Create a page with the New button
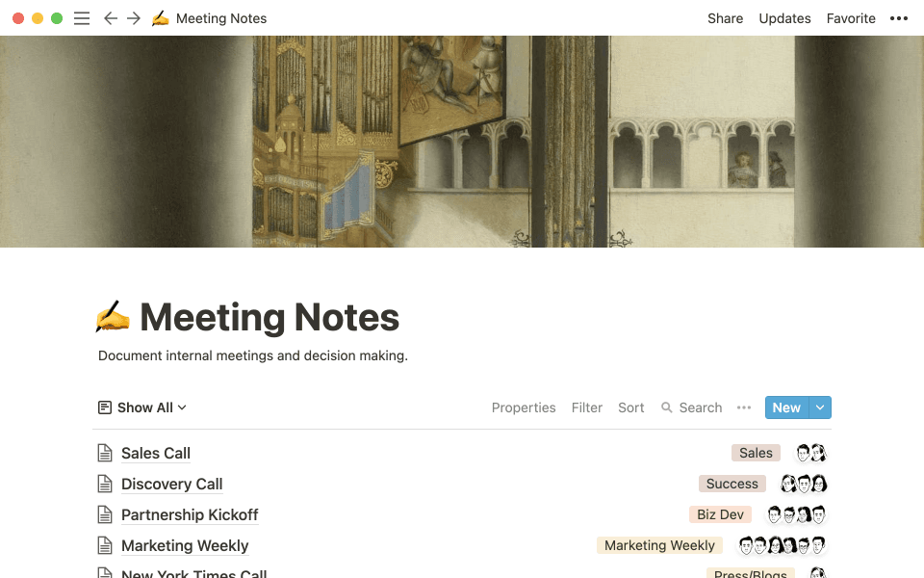924x578 pixels. (784, 407)
